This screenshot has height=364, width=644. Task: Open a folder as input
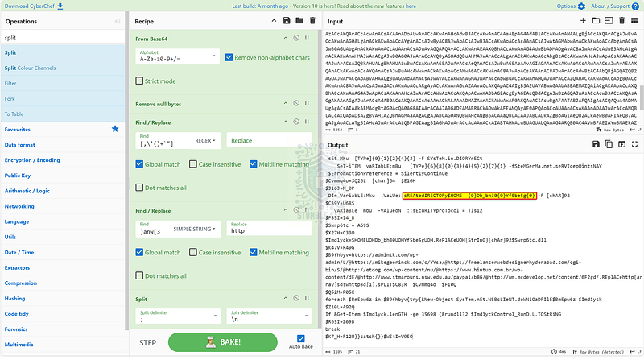point(596,21)
